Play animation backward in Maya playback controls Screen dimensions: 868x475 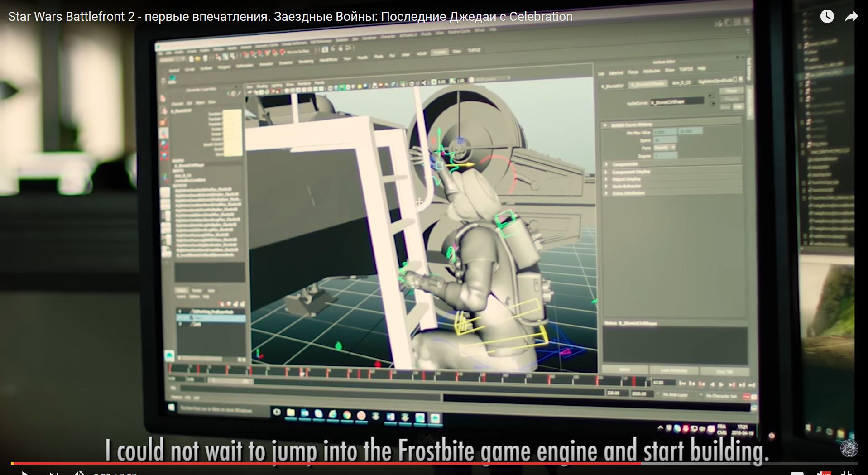click(712, 384)
